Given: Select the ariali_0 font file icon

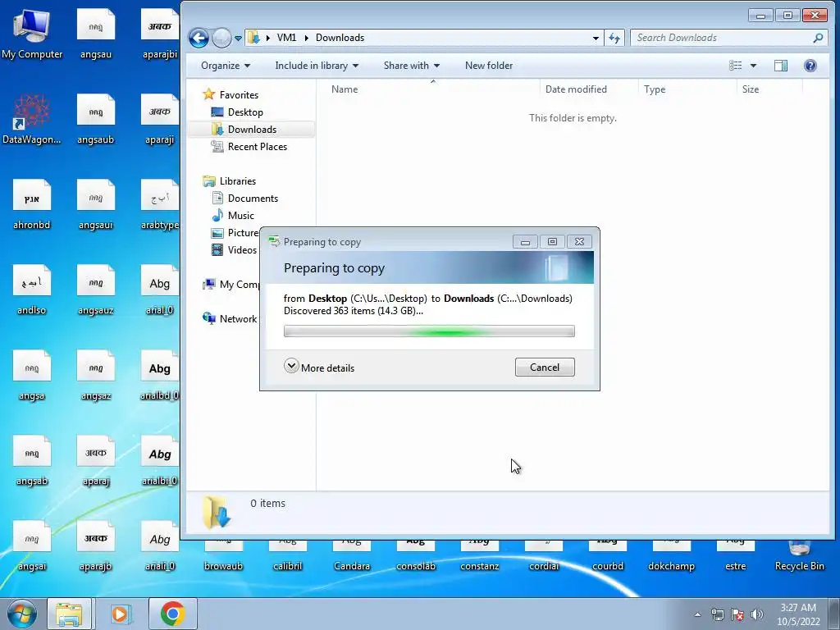Looking at the screenshot, I should tap(160, 546).
